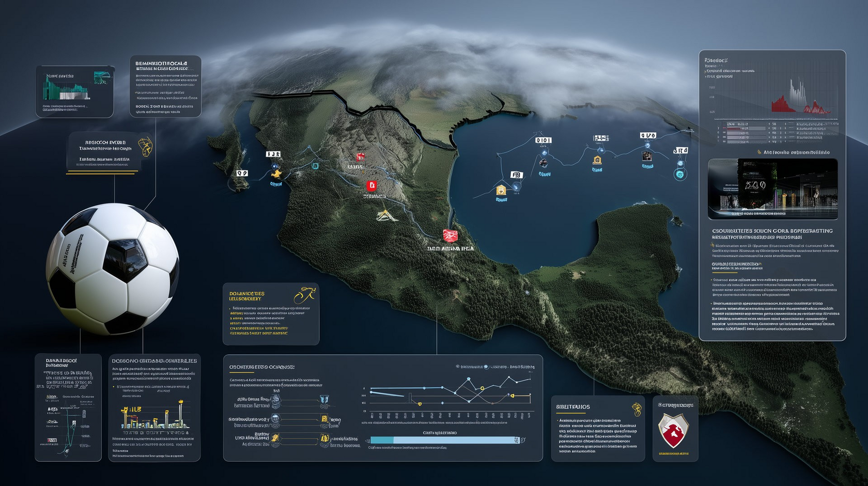Viewport: 868px width, 486px height.
Task: Click the yellow shield point low-left on the line chart
Action: coord(420,404)
